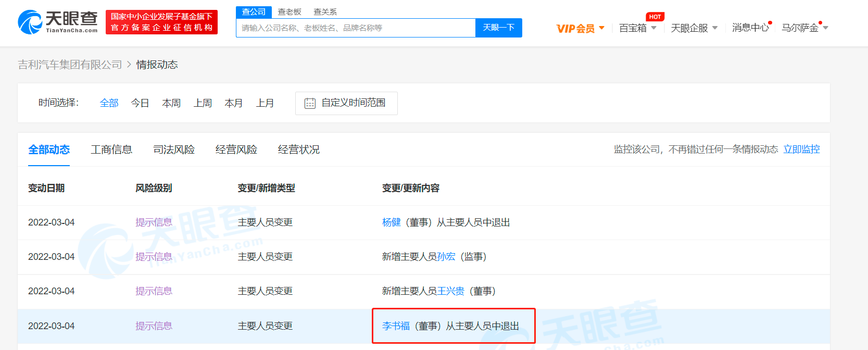The height and width of the screenshot is (350, 868).
Task: Select 今日 time filter
Action: 140,103
